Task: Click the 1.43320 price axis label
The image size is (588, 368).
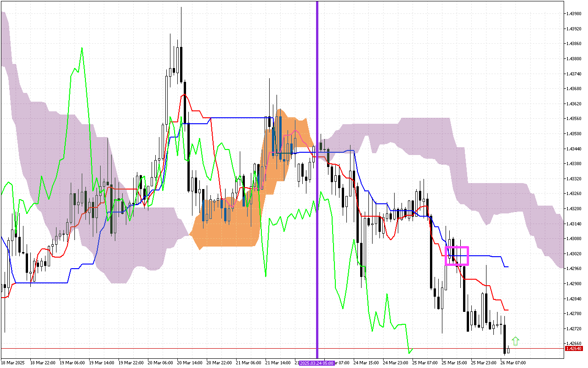Action: [575, 179]
